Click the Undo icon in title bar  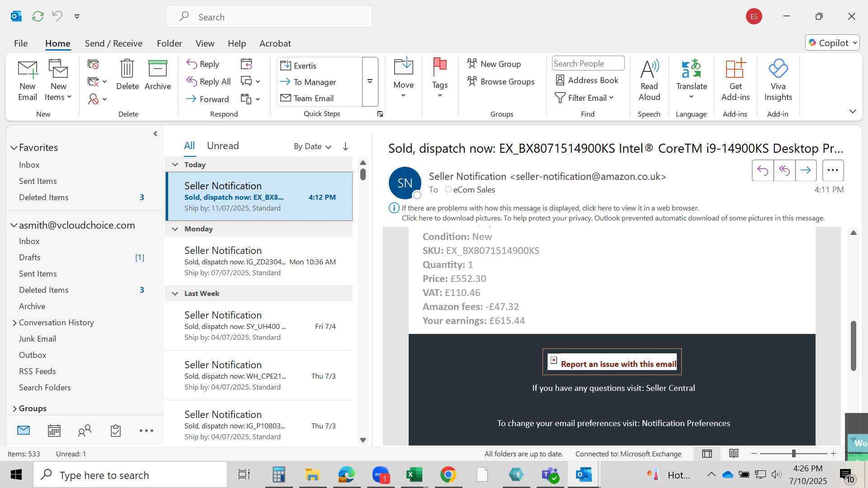[57, 16]
